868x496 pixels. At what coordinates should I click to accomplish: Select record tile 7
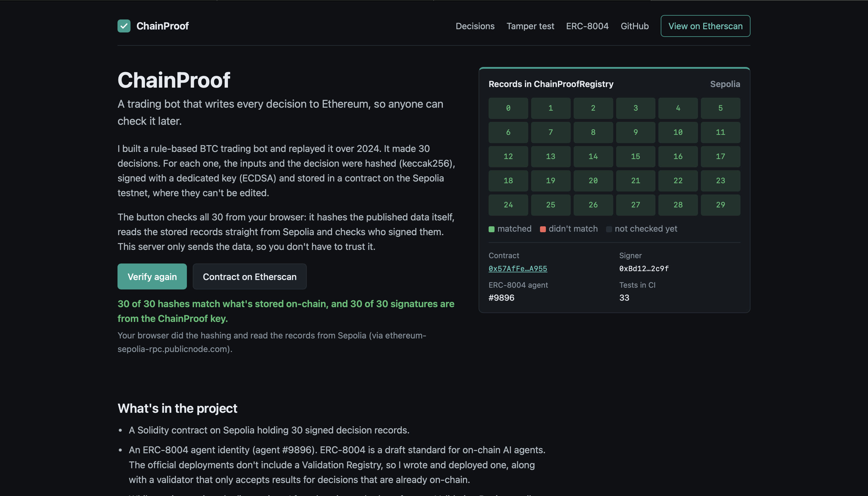click(x=550, y=132)
